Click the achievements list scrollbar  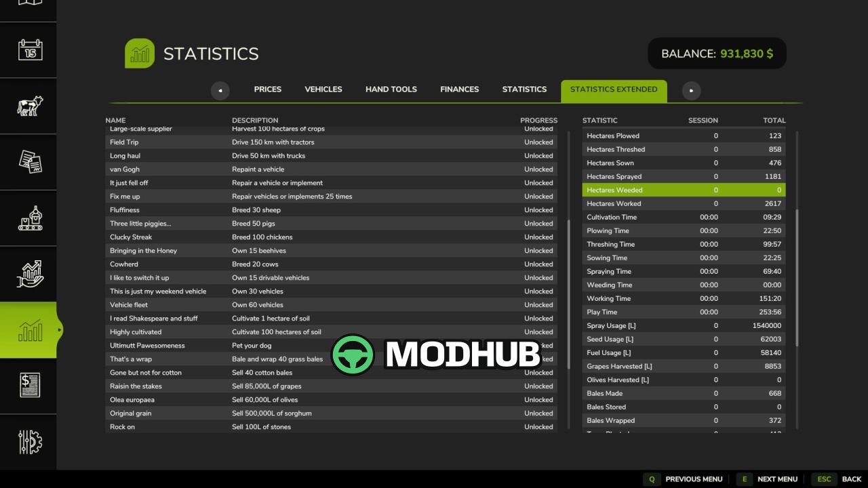click(x=569, y=293)
